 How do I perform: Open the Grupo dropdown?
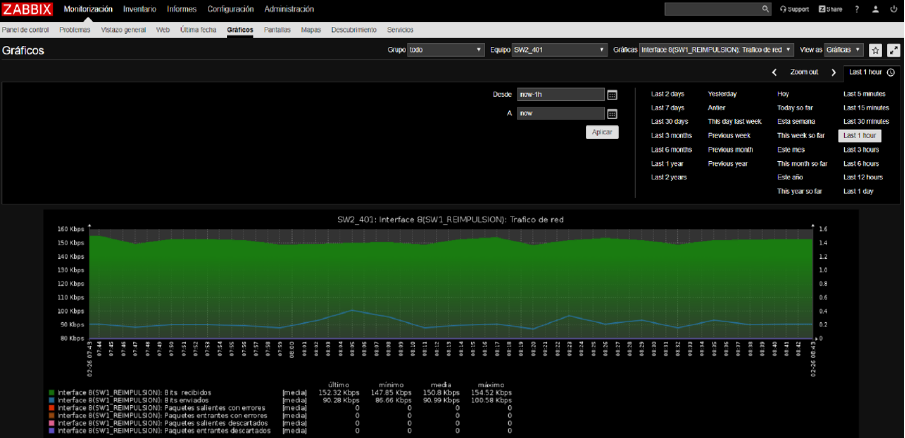pyautogui.click(x=445, y=50)
